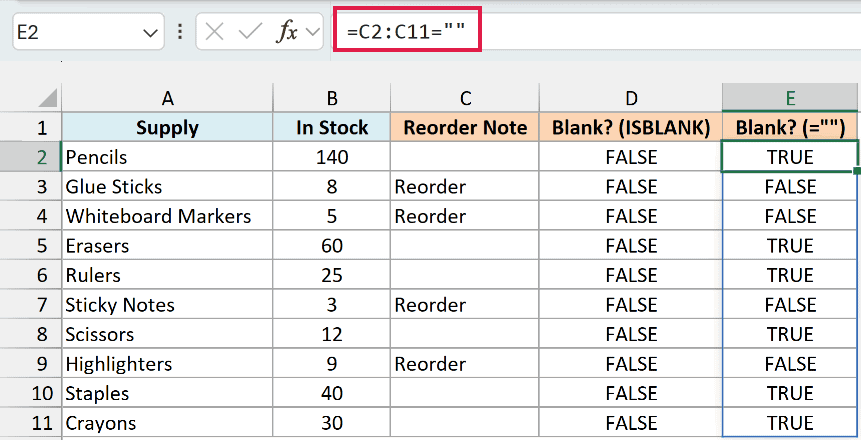861x440 pixels.
Task: Select empty Reorder Note cell for Scissors
Action: pos(465,334)
